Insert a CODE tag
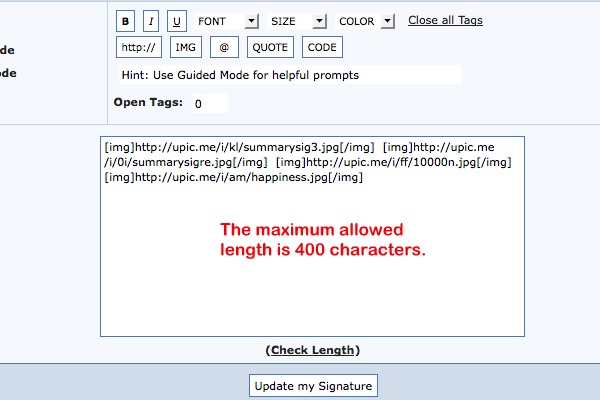This screenshot has width=600, height=400. [322, 47]
